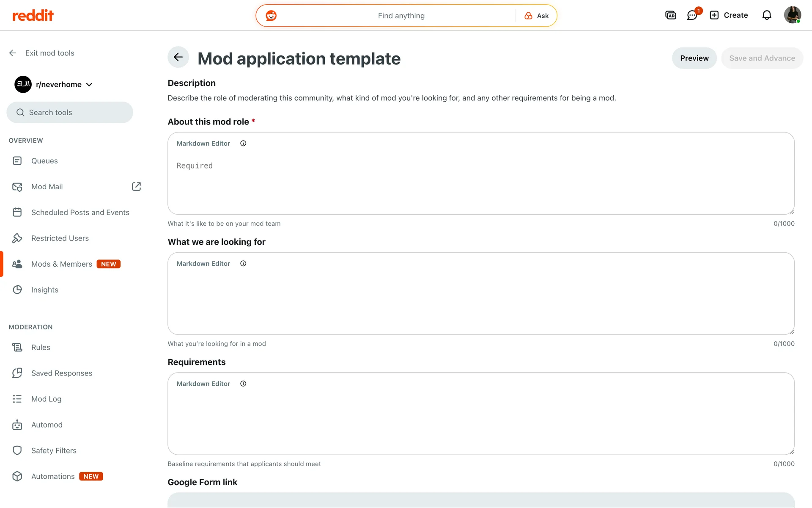This screenshot has height=508, width=812.
Task: Go to Automod settings
Action: click(x=47, y=425)
